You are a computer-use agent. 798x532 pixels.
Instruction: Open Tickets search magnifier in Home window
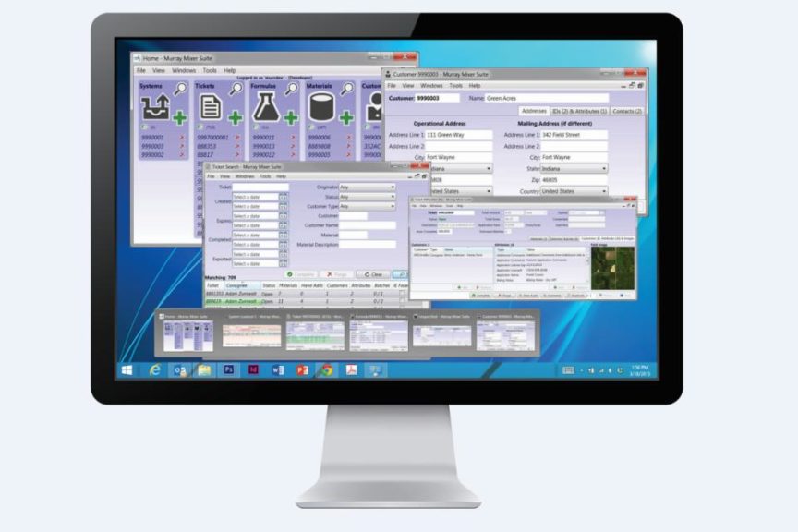(236, 89)
